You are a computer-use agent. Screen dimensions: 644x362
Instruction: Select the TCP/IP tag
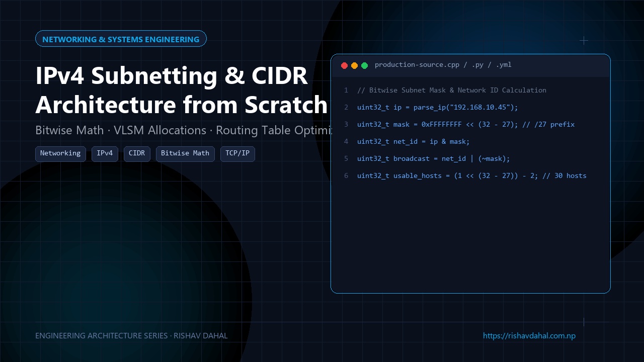[x=237, y=153]
